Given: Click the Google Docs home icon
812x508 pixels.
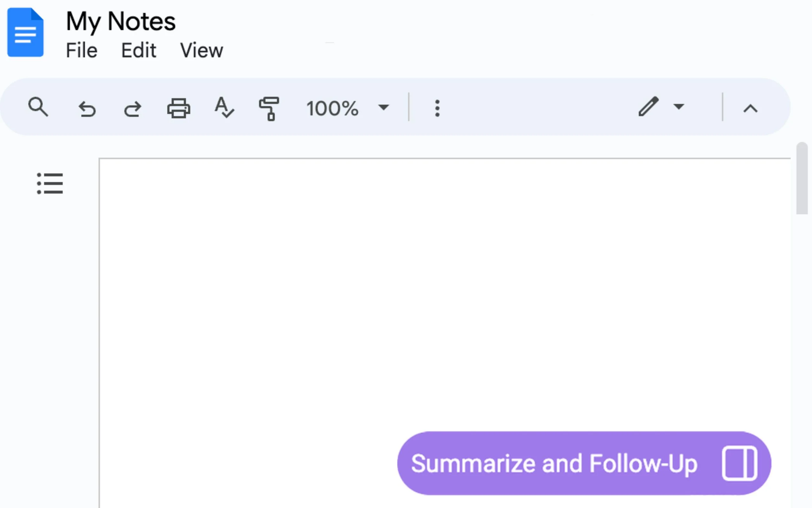Looking at the screenshot, I should (x=26, y=32).
